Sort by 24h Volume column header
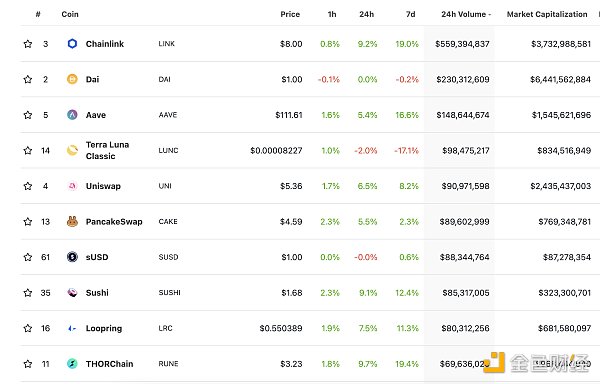 (x=466, y=14)
